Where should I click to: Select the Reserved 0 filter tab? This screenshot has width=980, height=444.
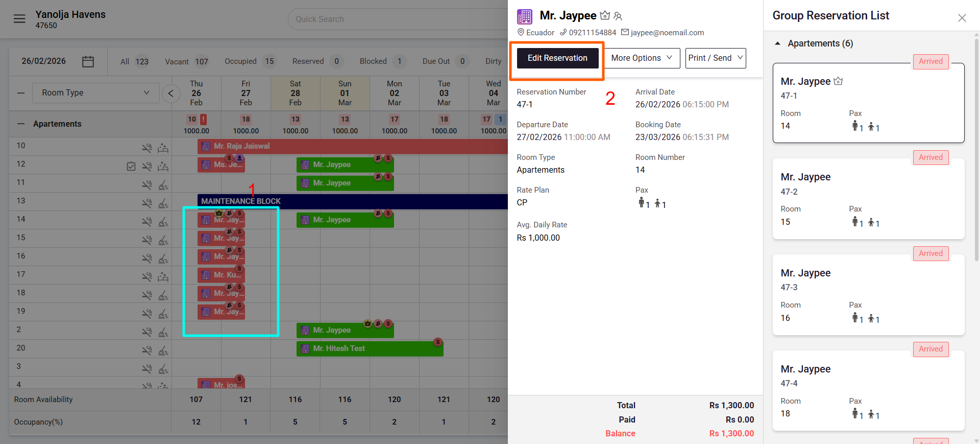pyautogui.click(x=317, y=61)
